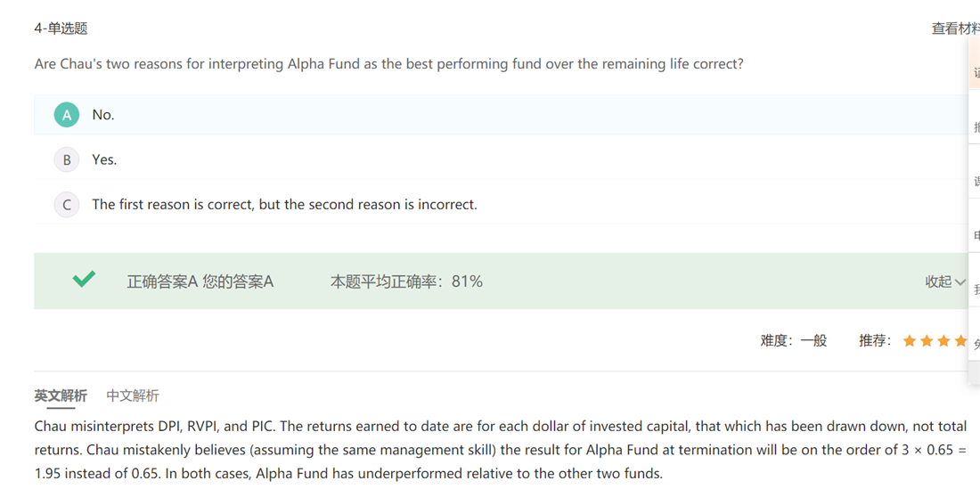Click the fourth orange recommendation star
The image size is (980, 489).
(x=960, y=341)
